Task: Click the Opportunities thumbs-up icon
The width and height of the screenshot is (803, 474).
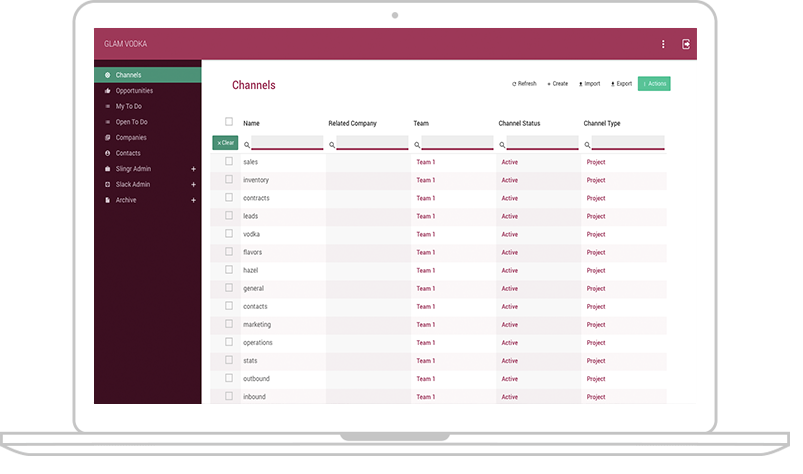Action: 108,91
